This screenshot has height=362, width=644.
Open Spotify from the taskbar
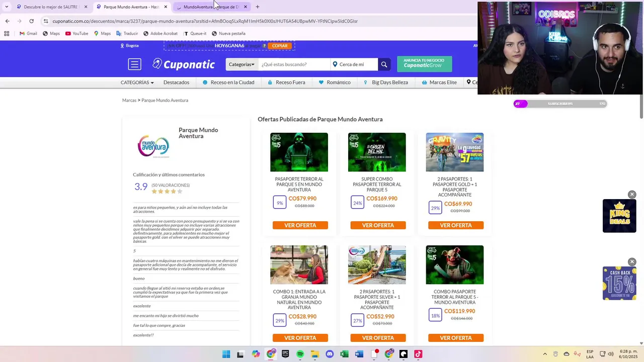tap(300, 354)
